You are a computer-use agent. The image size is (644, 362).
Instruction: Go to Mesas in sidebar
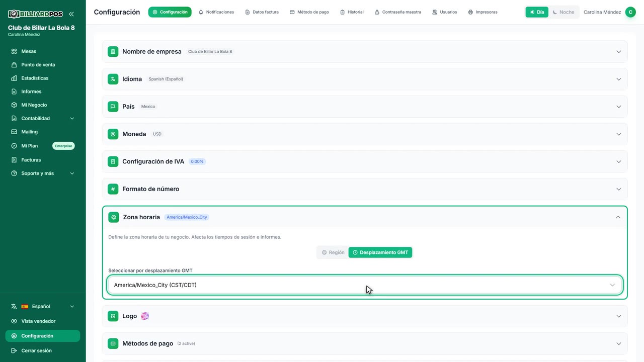43,51
